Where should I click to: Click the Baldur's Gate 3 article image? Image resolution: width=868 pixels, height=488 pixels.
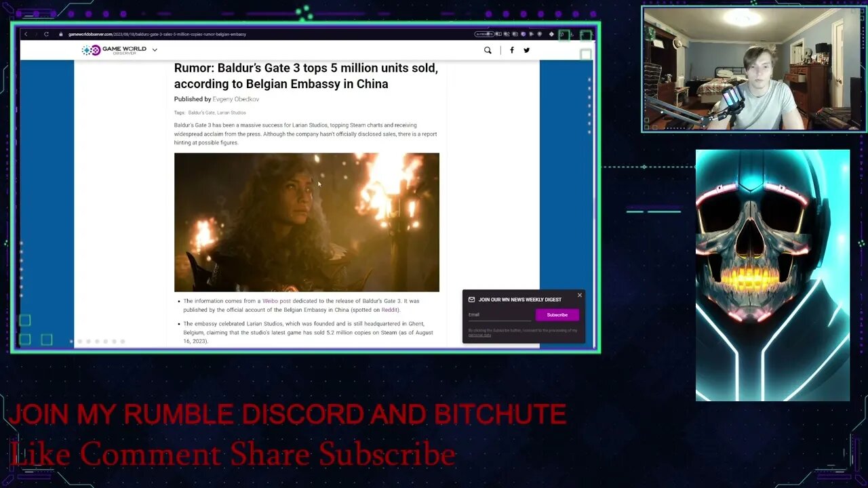point(307,222)
